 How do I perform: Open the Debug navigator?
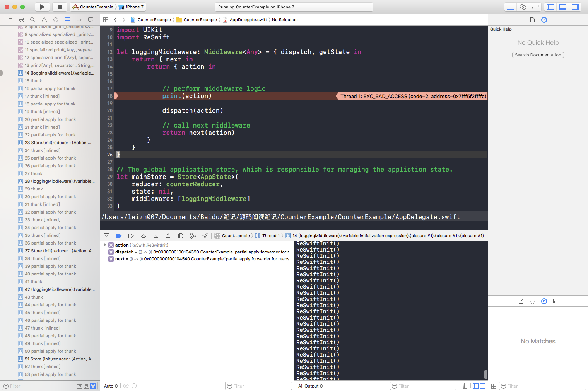(67, 20)
